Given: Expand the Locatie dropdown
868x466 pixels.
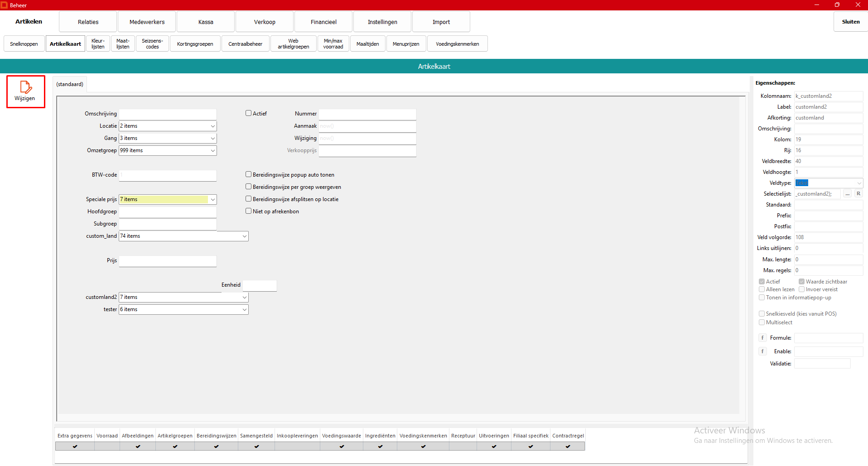Looking at the screenshot, I should tap(212, 126).
